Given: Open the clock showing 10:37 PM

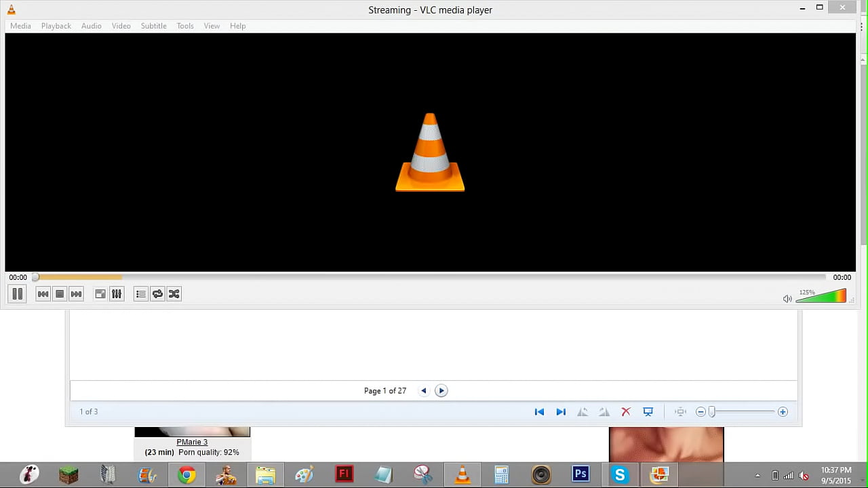Looking at the screenshot, I should (835, 475).
